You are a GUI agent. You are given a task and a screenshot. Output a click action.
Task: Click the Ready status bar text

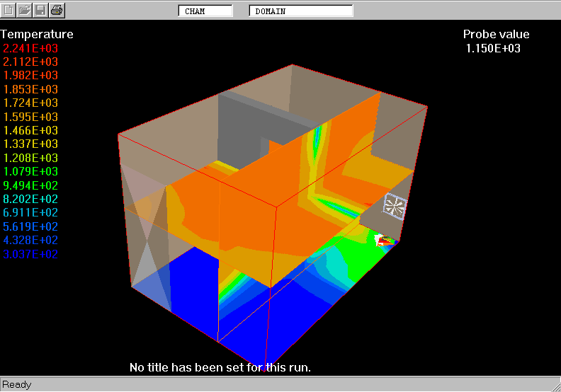17,384
